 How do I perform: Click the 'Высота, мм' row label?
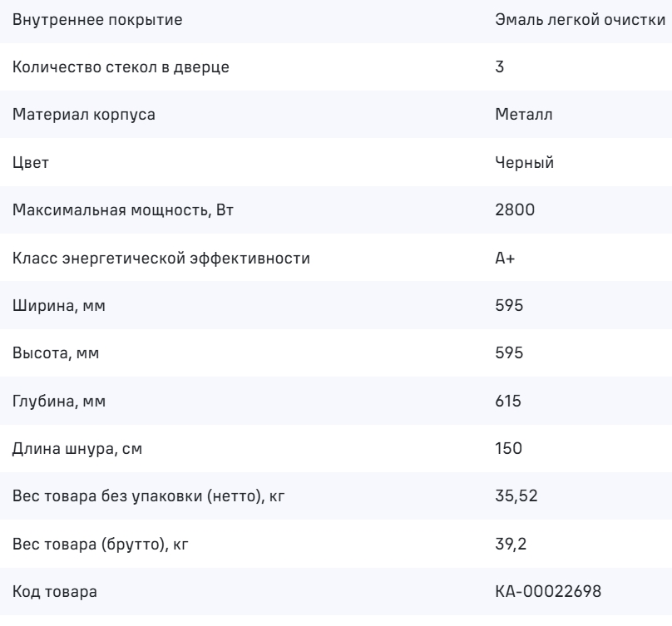click(x=57, y=354)
